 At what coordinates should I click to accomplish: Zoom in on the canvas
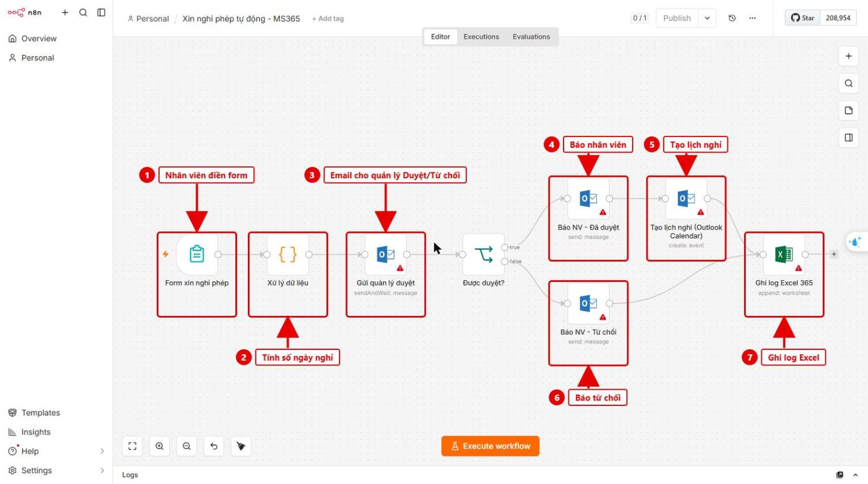point(160,446)
